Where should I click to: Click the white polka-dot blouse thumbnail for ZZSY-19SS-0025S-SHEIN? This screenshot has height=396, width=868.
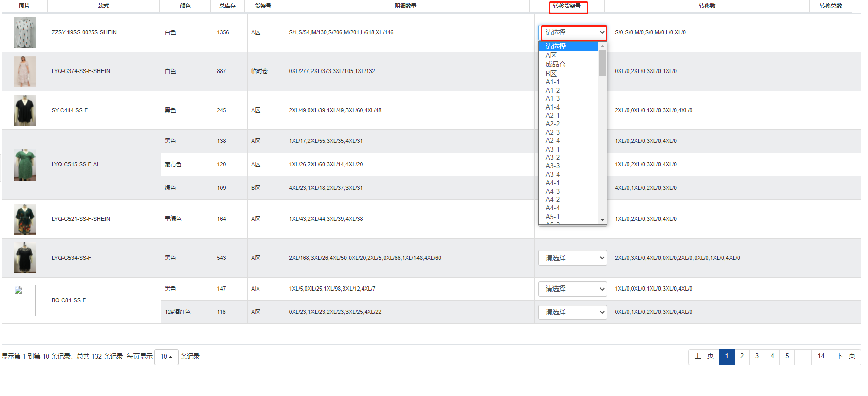tap(24, 33)
